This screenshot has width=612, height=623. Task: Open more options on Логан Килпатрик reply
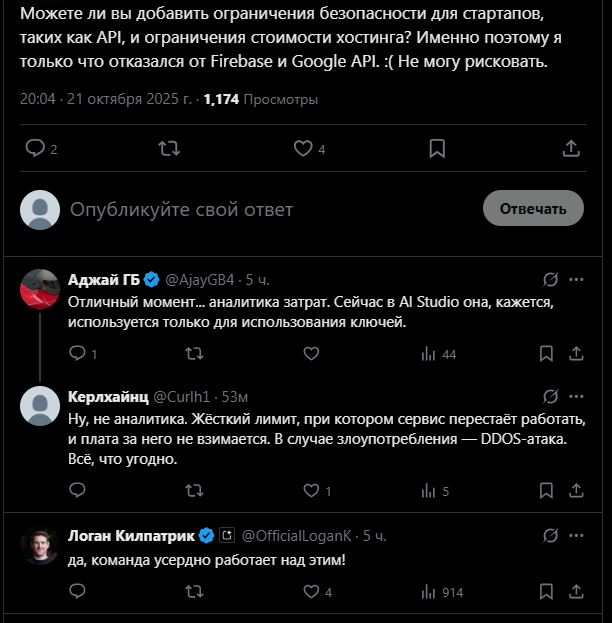577,534
